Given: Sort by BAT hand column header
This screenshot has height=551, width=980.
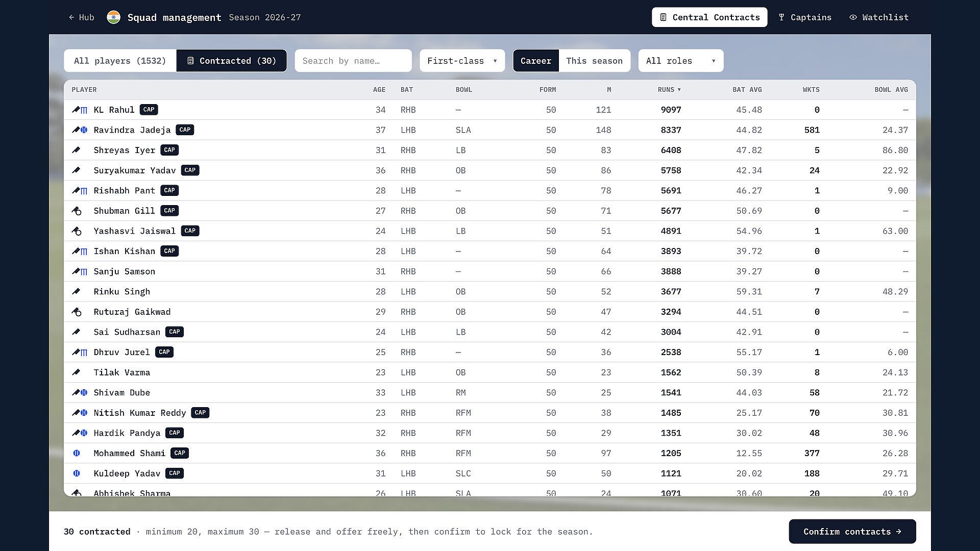Looking at the screenshot, I should pyautogui.click(x=407, y=90).
